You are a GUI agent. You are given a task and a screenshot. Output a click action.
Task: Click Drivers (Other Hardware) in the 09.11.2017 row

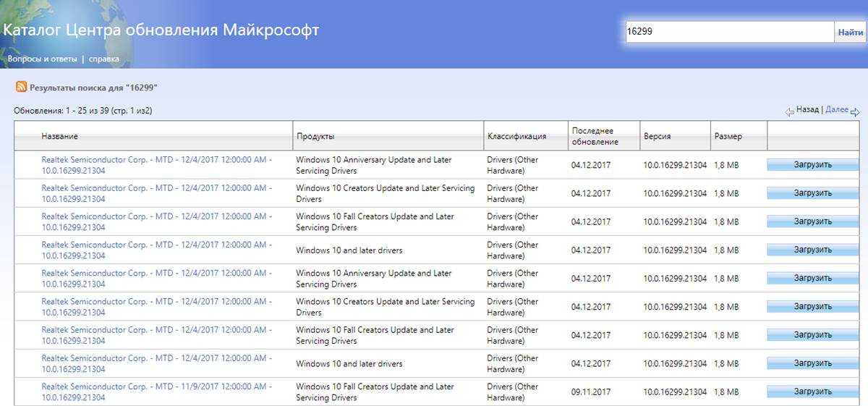513,392
